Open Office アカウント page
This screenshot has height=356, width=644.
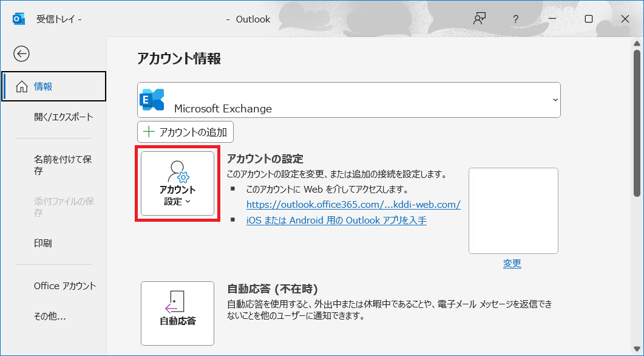[65, 286]
